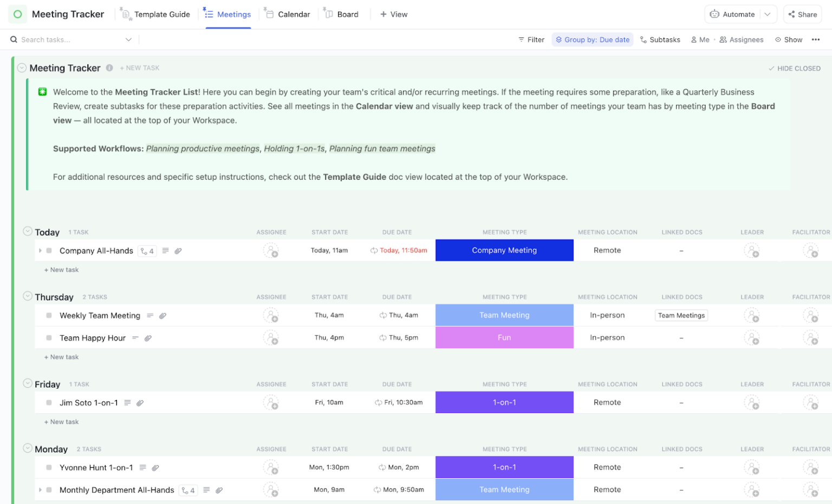Click the Subtasks icon in the toolbar
Image resolution: width=832 pixels, height=504 pixels.
point(660,39)
